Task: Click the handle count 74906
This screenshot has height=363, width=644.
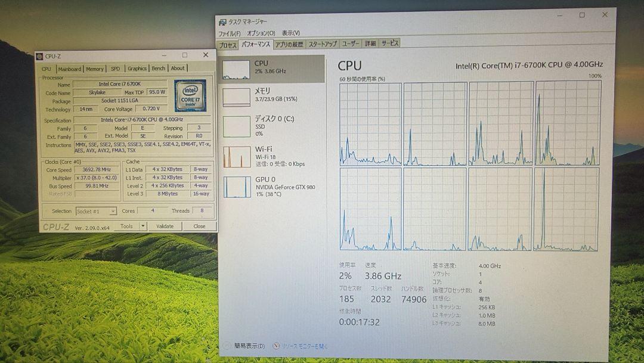Action: click(x=414, y=300)
